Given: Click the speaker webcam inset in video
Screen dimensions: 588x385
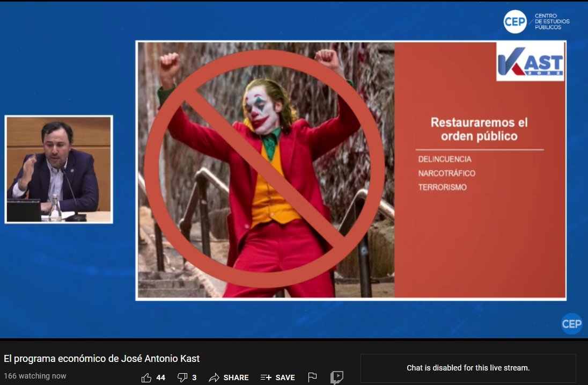Looking at the screenshot, I should 59,169.
